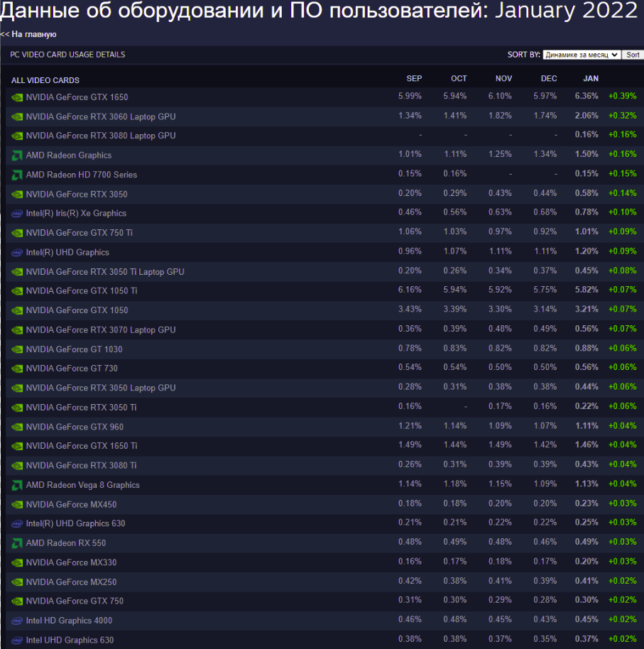This screenshot has height=649, width=644.
Task: Click NVIDIA icon beside GeForce GTX 960
Action: 17,427
